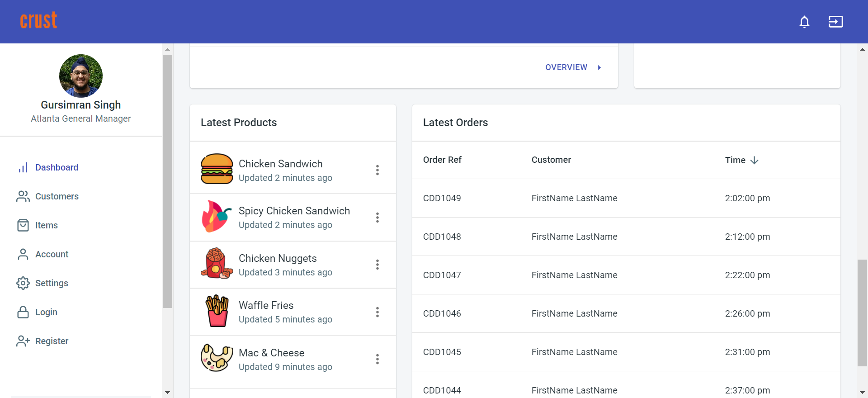Click the Dashboard bar chart icon
Image resolution: width=868 pixels, height=398 pixels.
tap(23, 168)
